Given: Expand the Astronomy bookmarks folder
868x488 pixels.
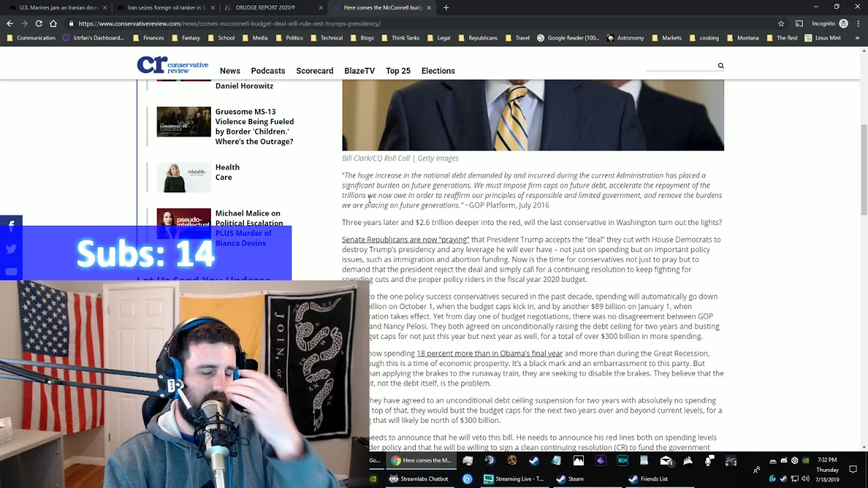Looking at the screenshot, I should [x=625, y=38].
